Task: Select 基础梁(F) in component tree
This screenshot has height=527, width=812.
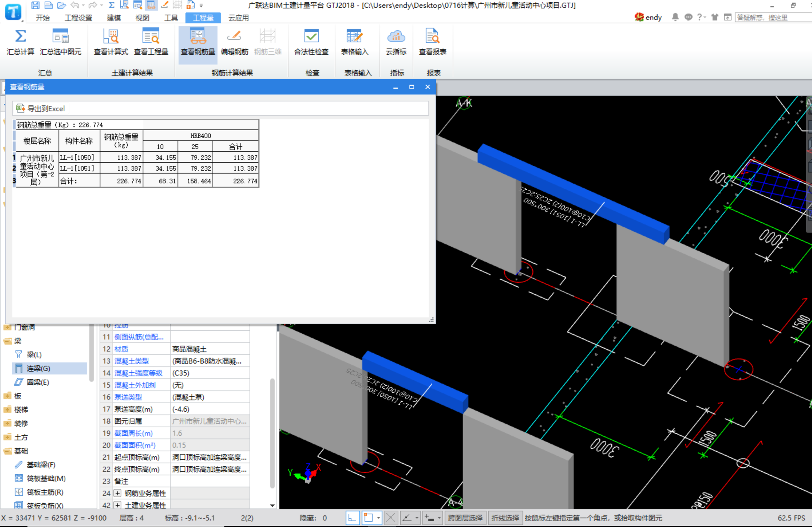Action: tap(41, 464)
